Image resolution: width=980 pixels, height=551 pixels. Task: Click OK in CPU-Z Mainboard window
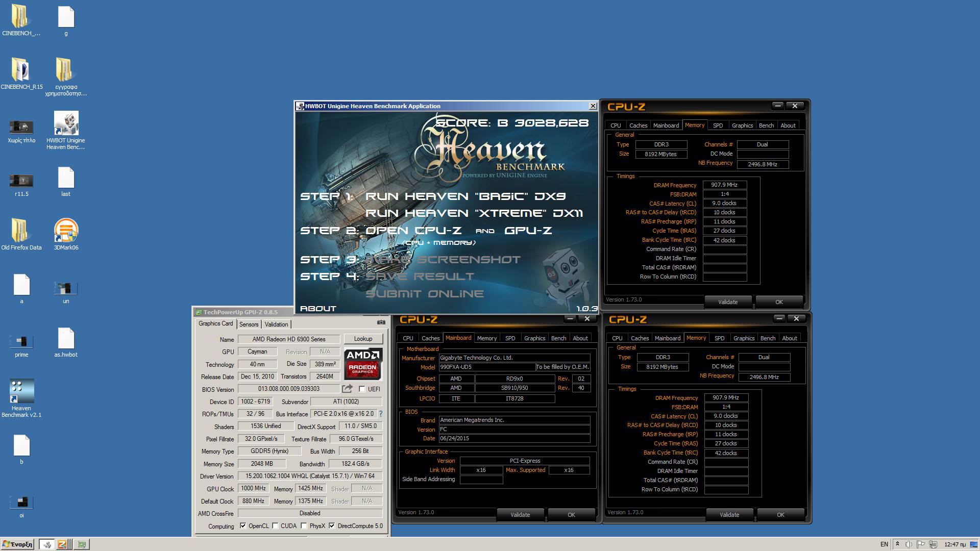point(571,515)
